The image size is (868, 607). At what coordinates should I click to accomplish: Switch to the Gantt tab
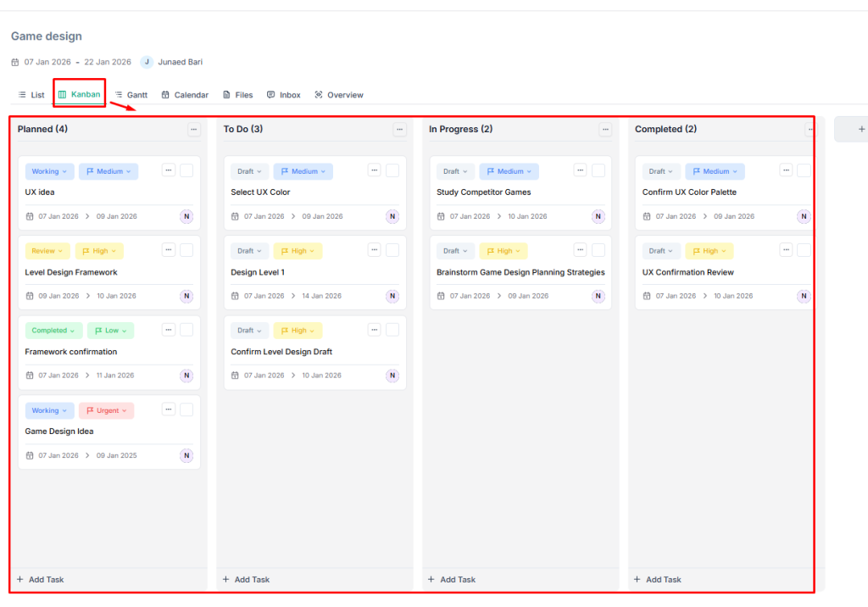(x=131, y=95)
